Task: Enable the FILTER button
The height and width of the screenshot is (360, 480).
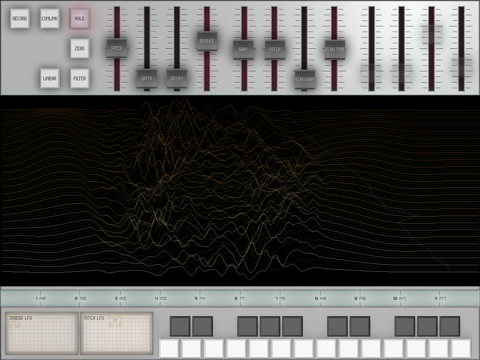Action: (80, 79)
